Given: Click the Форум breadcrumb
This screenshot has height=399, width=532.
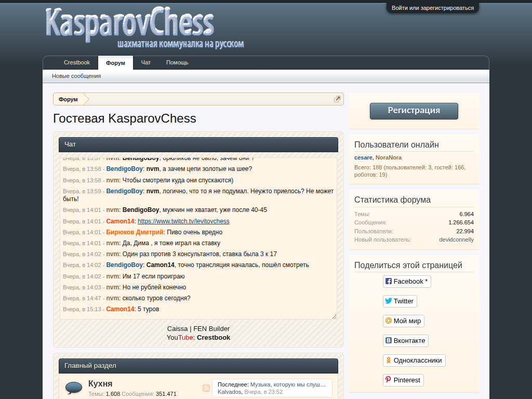Looking at the screenshot, I should click(68, 99).
